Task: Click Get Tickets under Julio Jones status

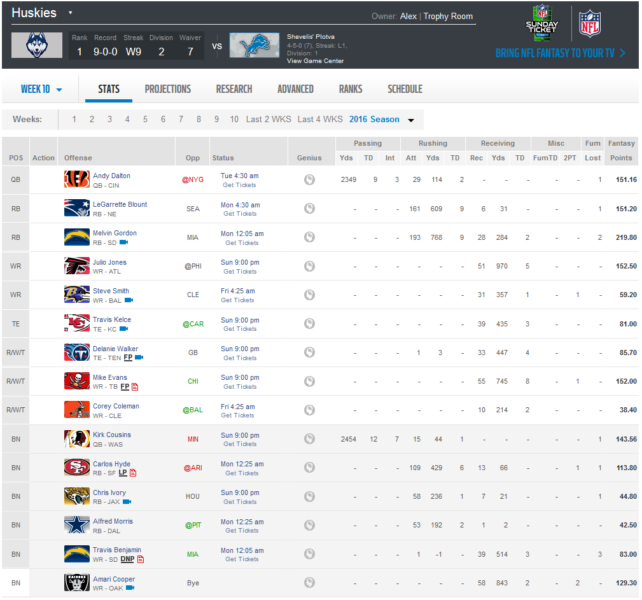Action: (240, 272)
